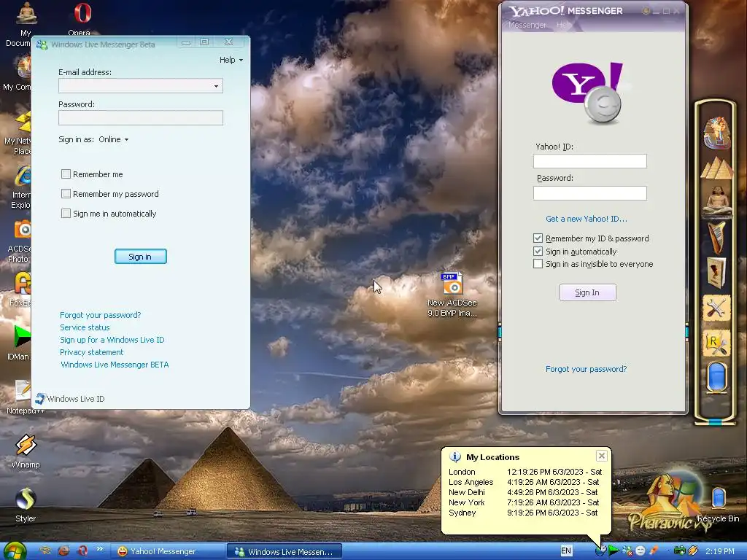This screenshot has width=747, height=560.
Task: Open the crossed wrench tools dock icon
Action: click(x=717, y=308)
